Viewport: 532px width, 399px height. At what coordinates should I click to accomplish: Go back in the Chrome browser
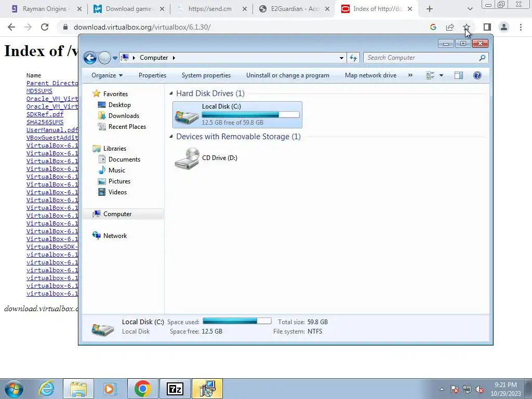pyautogui.click(x=11, y=27)
